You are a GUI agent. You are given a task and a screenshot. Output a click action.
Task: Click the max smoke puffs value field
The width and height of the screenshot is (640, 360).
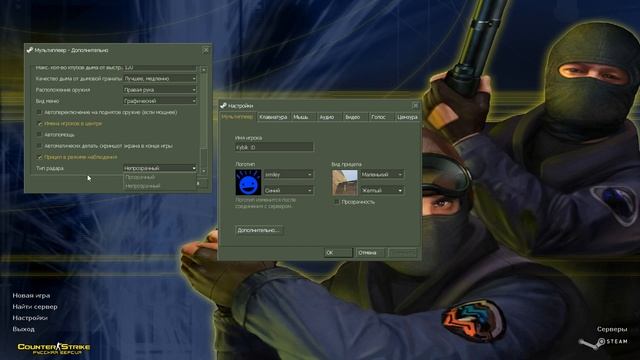(160, 67)
